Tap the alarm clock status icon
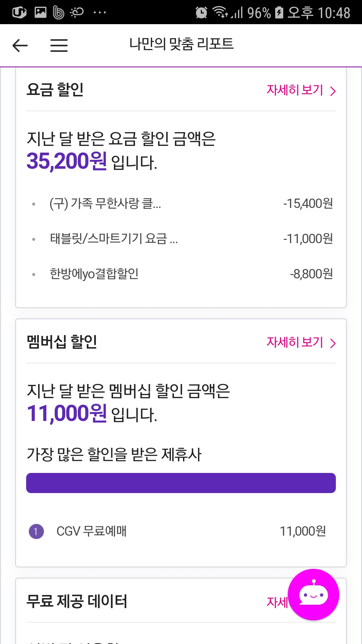 click(201, 13)
